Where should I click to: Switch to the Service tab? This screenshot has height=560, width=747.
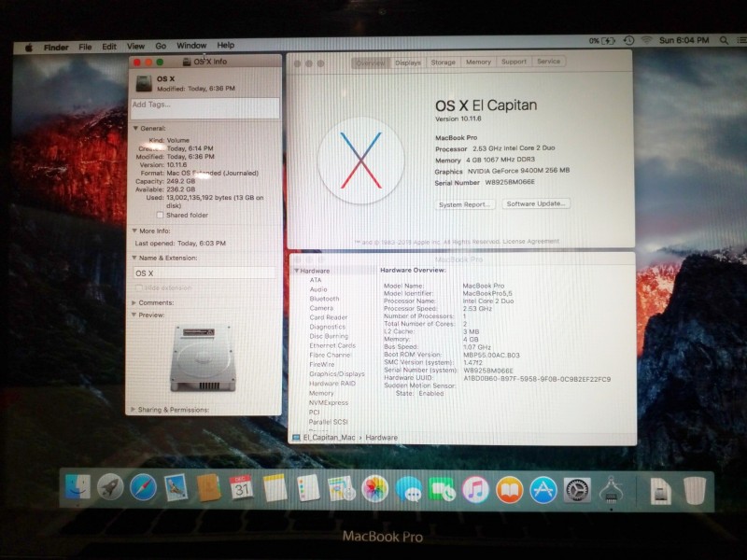point(548,62)
